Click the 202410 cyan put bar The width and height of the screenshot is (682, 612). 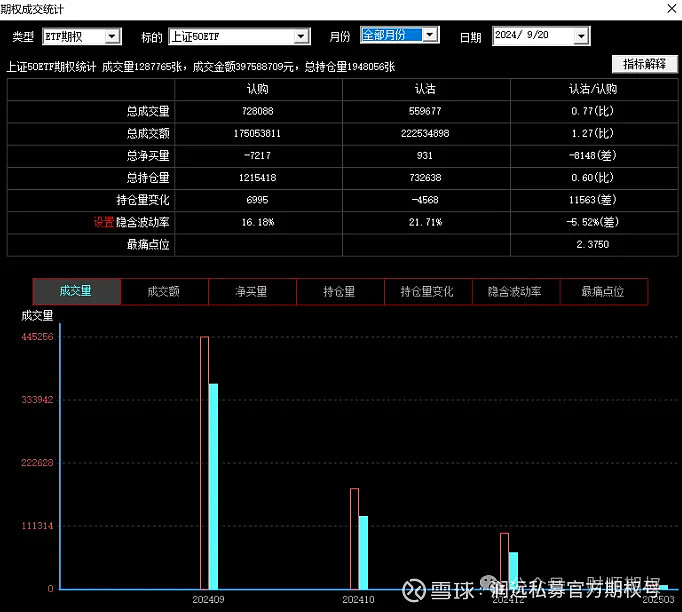pyautogui.click(x=364, y=552)
